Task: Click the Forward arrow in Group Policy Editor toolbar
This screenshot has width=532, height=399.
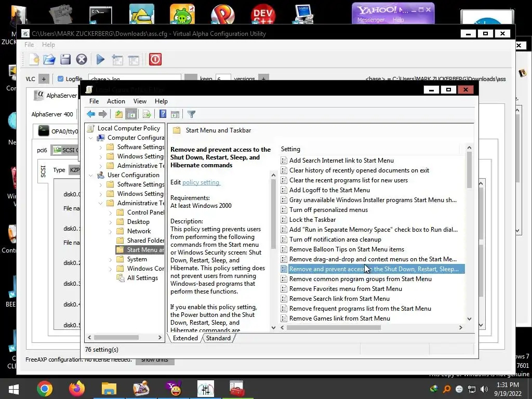Action: point(102,114)
